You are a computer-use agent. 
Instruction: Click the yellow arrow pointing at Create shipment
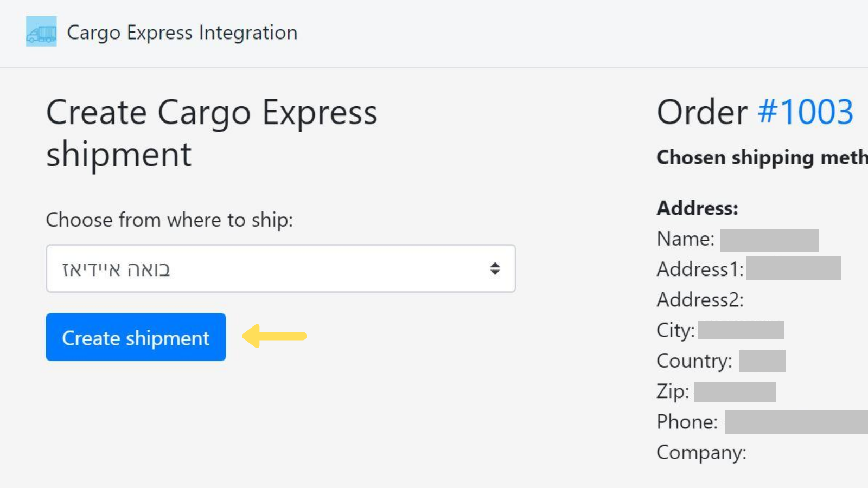pos(274,336)
